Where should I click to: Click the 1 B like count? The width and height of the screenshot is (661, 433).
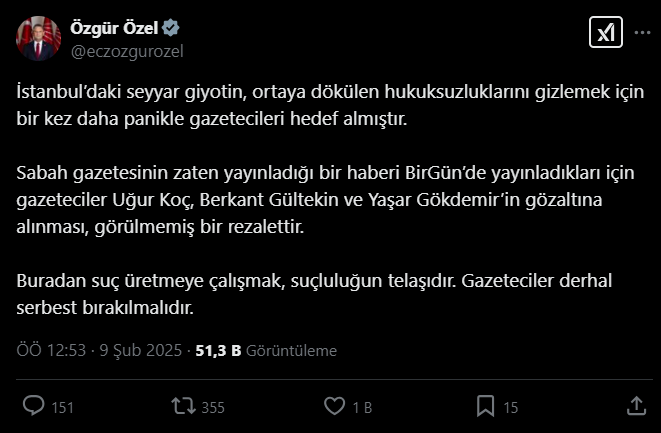363,407
